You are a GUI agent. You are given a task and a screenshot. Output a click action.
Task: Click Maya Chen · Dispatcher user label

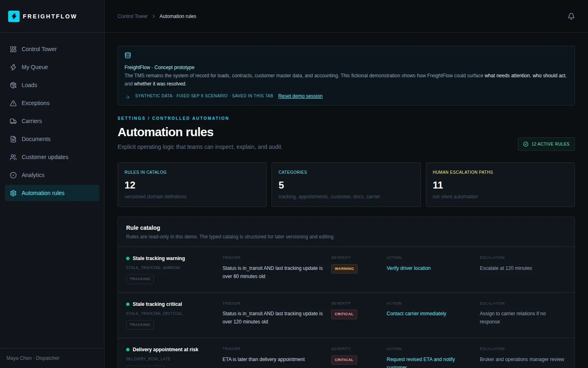(33, 358)
